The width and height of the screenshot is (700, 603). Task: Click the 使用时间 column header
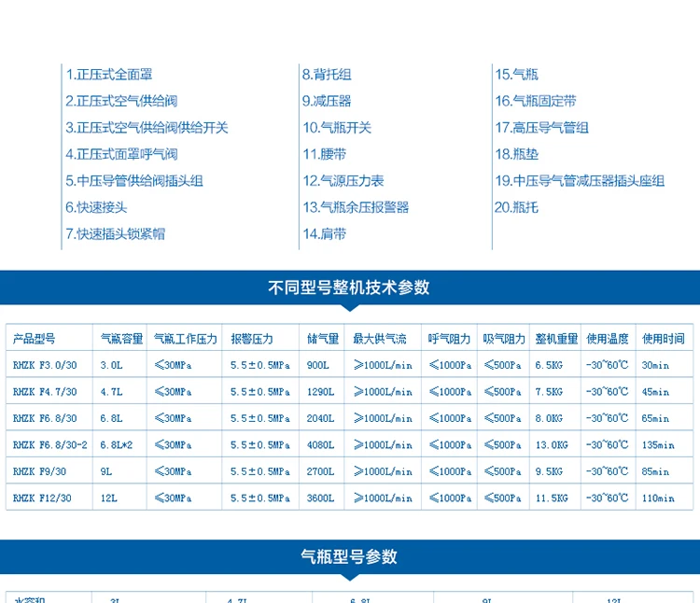pos(664,339)
